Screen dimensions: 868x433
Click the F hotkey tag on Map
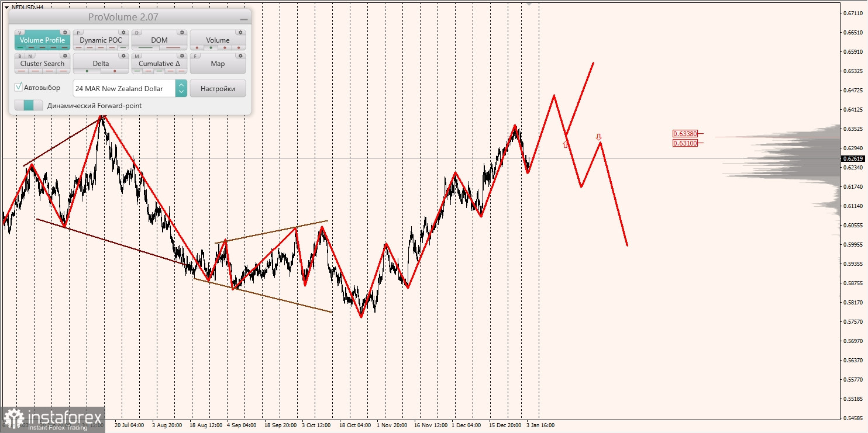pyautogui.click(x=195, y=56)
